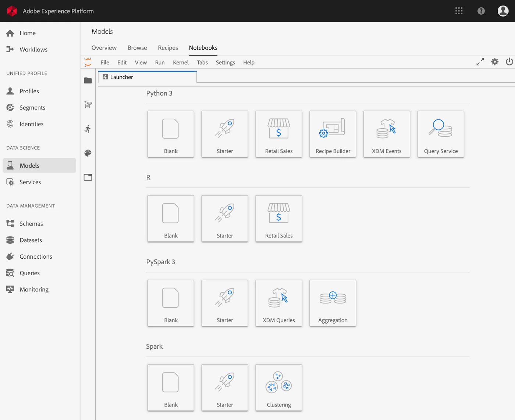
Task: Launch Python 3 Starter notebook
Action: pyautogui.click(x=225, y=134)
